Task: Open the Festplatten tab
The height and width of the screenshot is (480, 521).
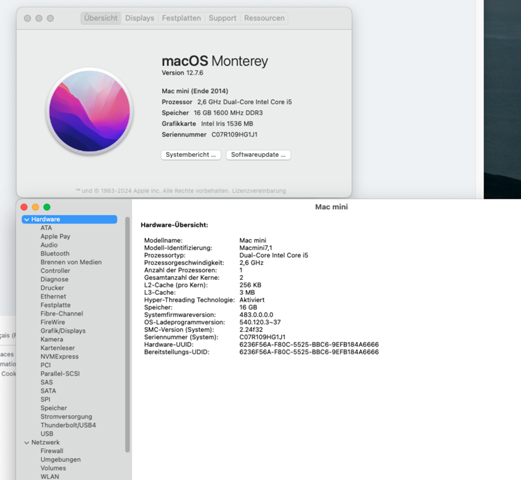Action: pos(181,18)
